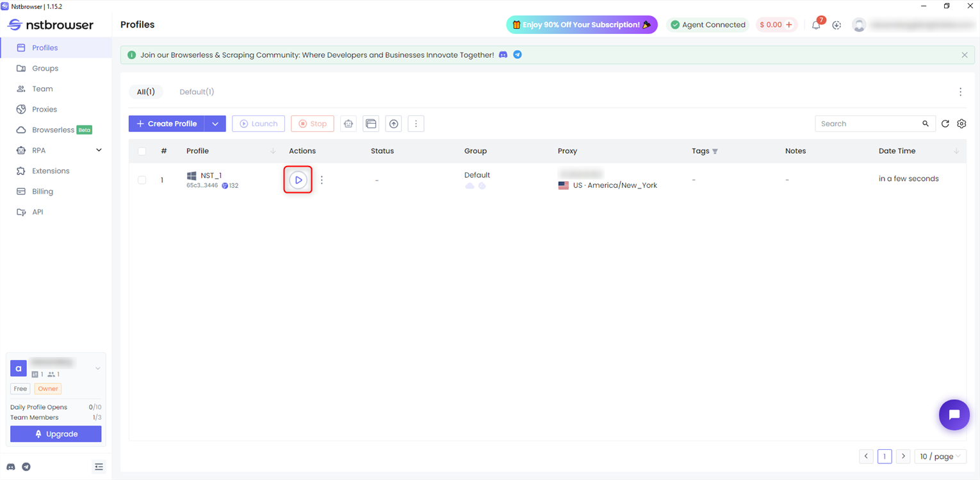Click the Upgrade button
This screenshot has width=980, height=480.
56,434
